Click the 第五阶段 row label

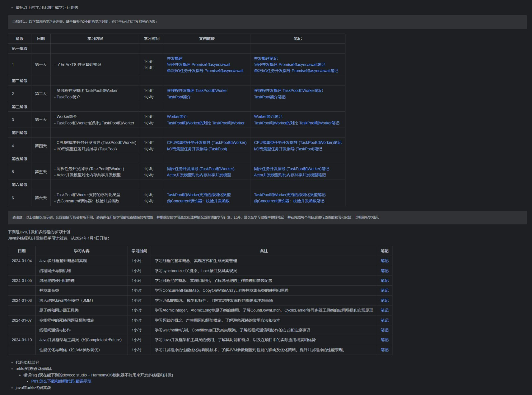click(20, 159)
